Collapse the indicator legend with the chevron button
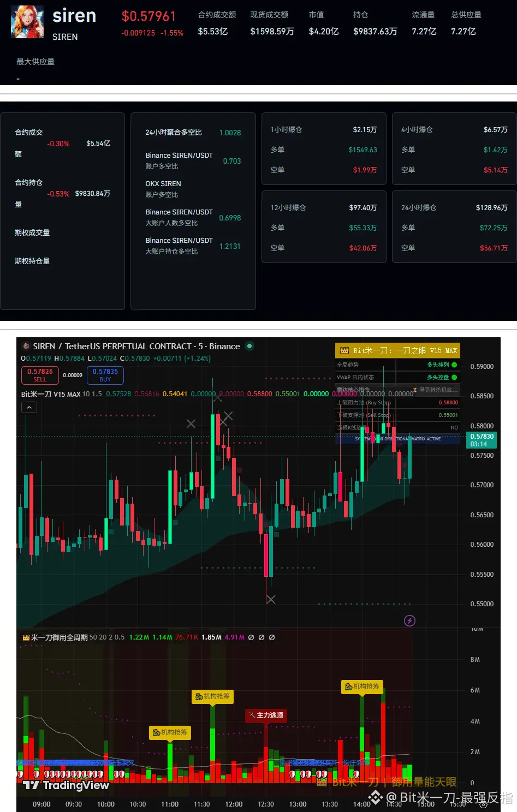This screenshot has height=812, width=517. pyautogui.click(x=29, y=407)
